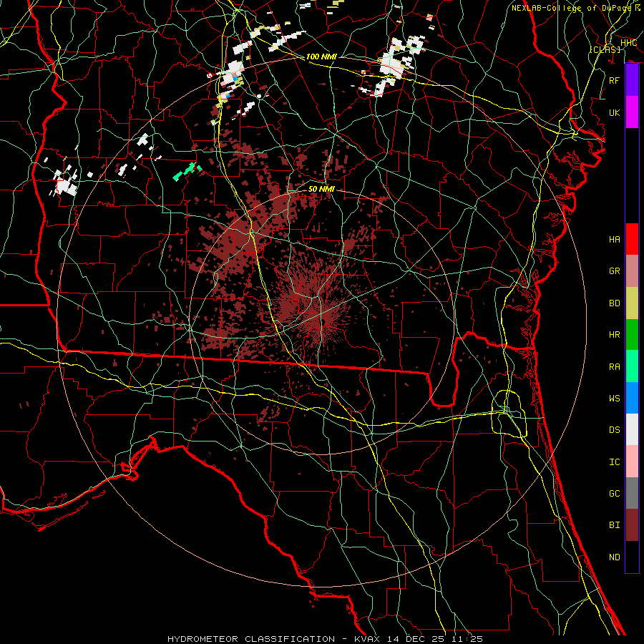The height and width of the screenshot is (644, 644).
Task: Click the WS blue legend swatch
Action: [632, 398]
